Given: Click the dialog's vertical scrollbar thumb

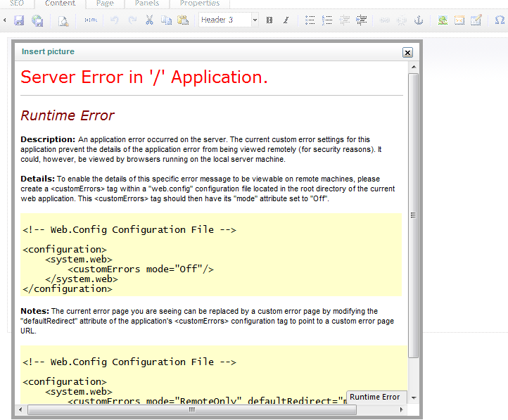Looking at the screenshot, I should coord(413,215).
